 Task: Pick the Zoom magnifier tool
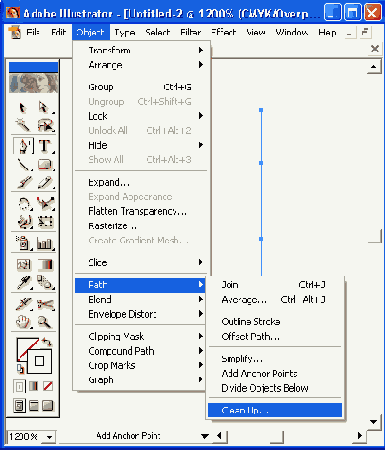[45, 322]
